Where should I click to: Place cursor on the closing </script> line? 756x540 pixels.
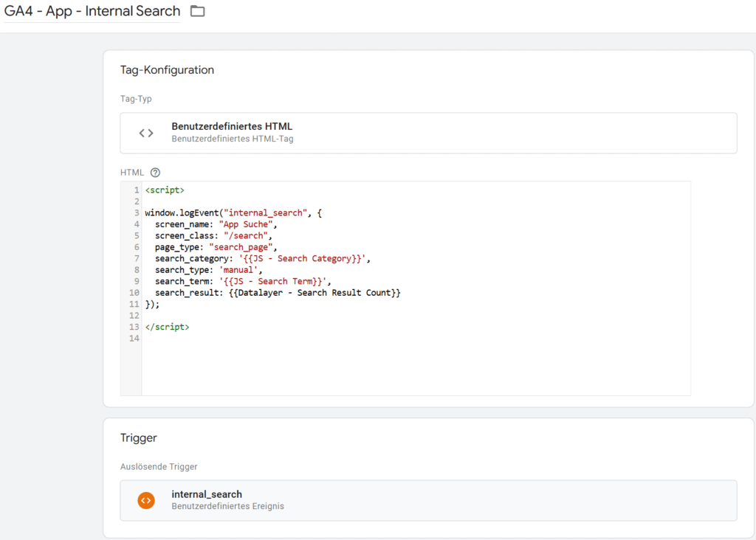coord(167,327)
